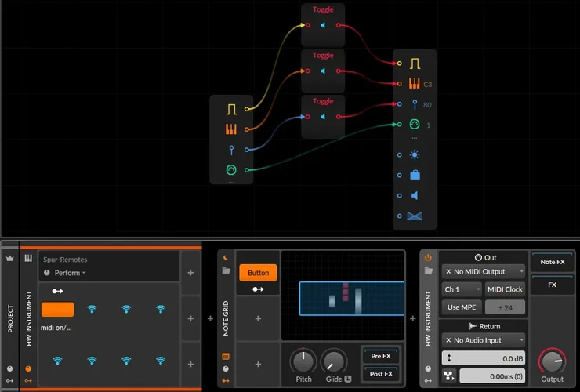Click the crown icon above the Project panel
The height and width of the screenshot is (392, 580).
(10, 258)
